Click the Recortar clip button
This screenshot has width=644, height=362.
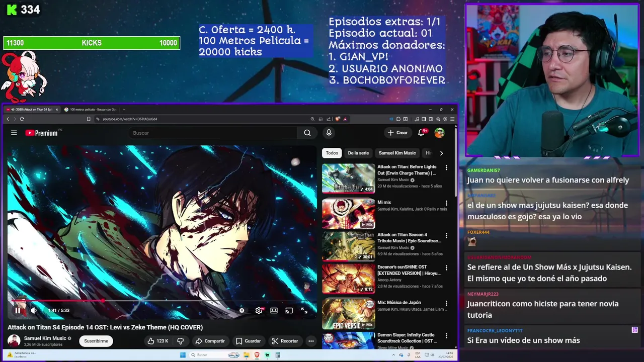point(285,341)
